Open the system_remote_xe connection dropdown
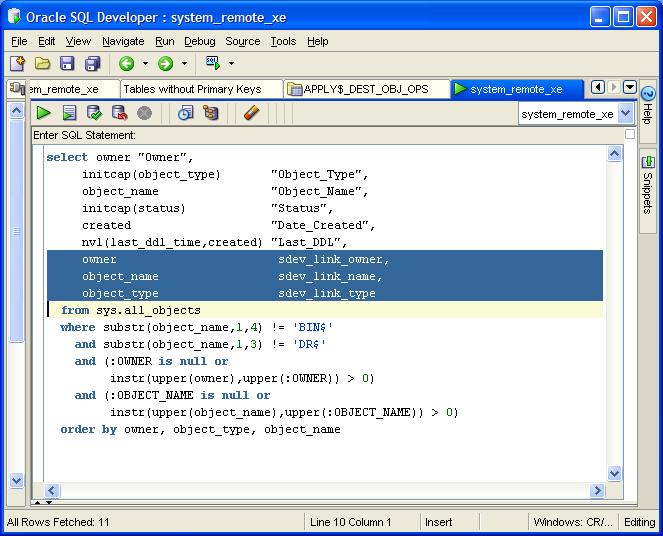The image size is (663, 536). pos(625,114)
